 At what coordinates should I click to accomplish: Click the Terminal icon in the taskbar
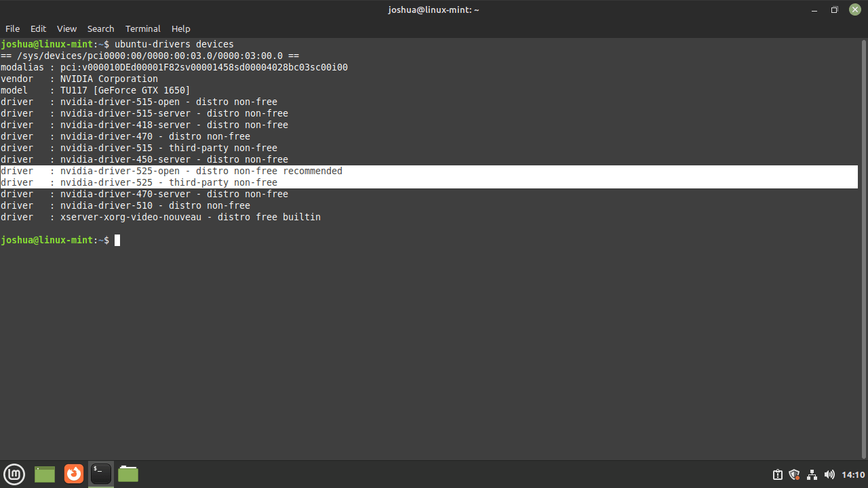pyautogui.click(x=101, y=474)
